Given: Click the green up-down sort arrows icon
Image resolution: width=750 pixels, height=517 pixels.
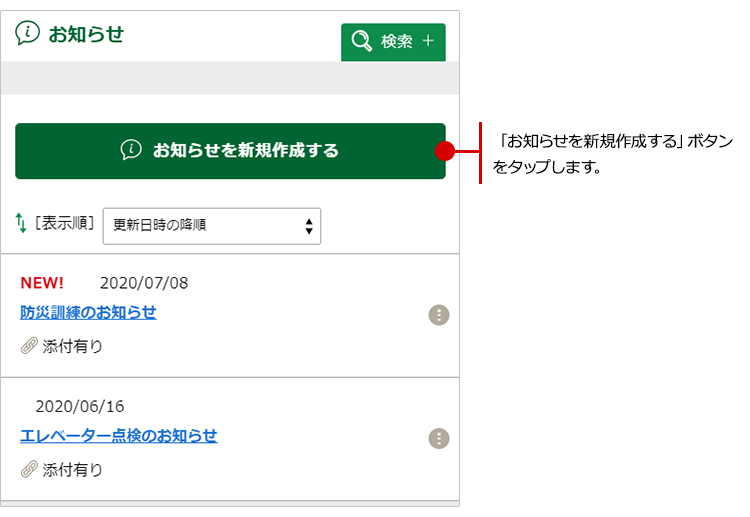Looking at the screenshot, I should click(21, 224).
